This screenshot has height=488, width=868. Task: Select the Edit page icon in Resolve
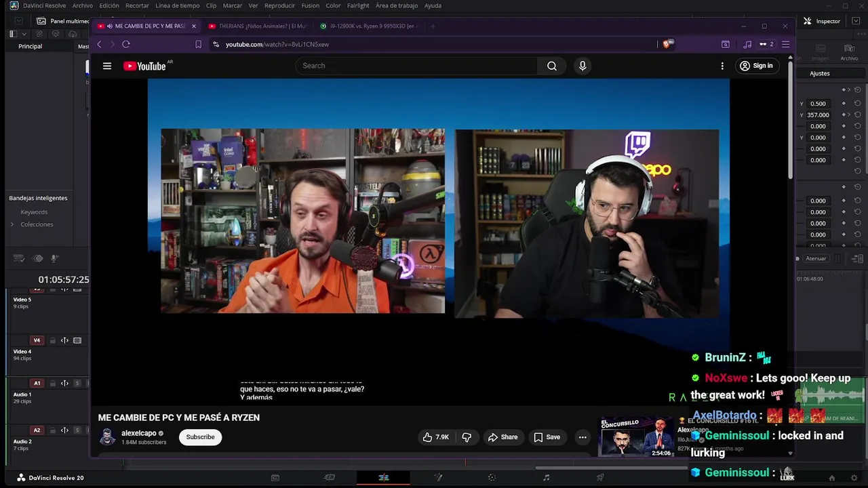pyautogui.click(x=384, y=478)
